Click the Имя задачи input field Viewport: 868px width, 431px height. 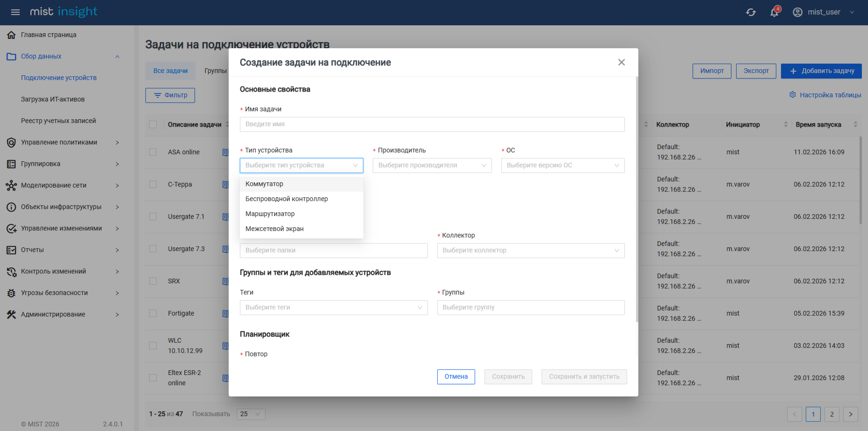pos(432,124)
